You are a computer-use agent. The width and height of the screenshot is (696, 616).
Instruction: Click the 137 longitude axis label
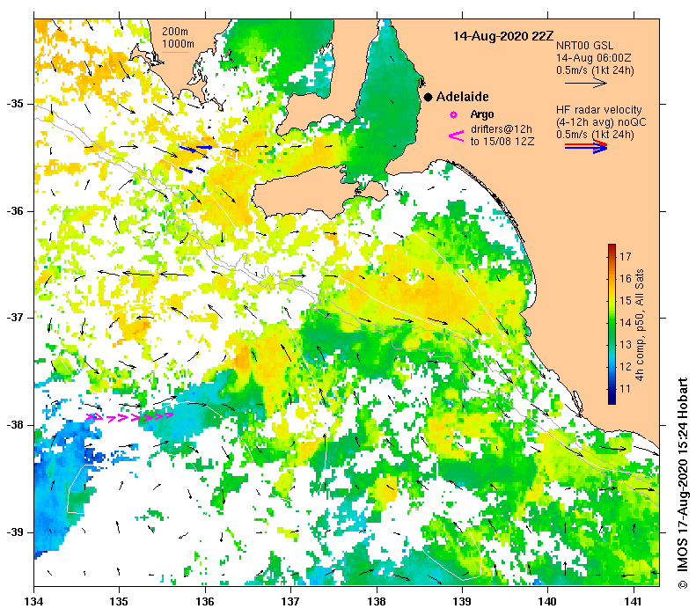pos(290,602)
